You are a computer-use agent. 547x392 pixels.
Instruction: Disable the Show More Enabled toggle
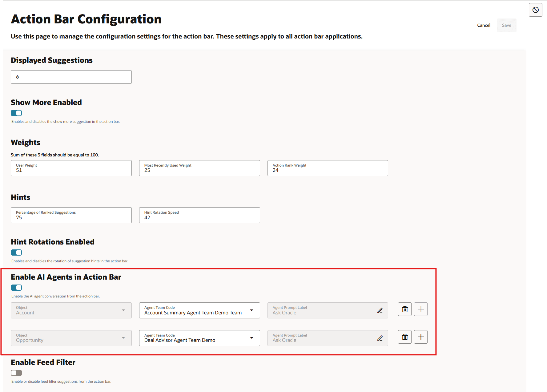tap(16, 113)
